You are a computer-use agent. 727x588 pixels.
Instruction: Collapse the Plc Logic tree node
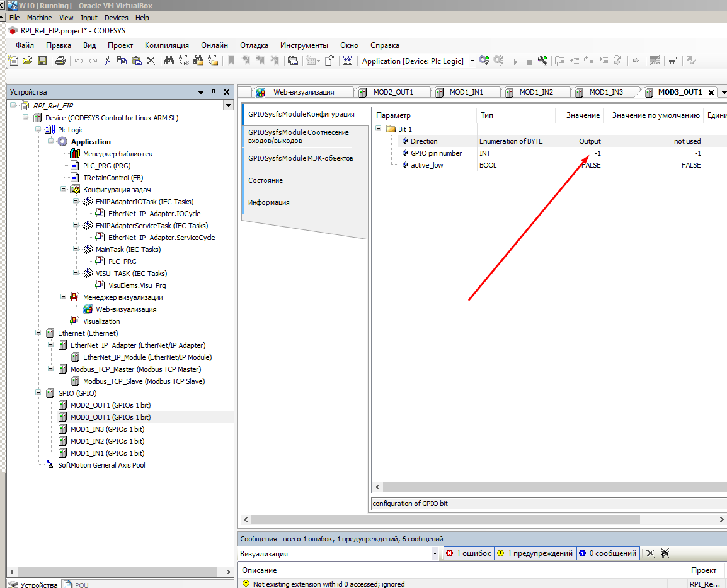point(38,129)
